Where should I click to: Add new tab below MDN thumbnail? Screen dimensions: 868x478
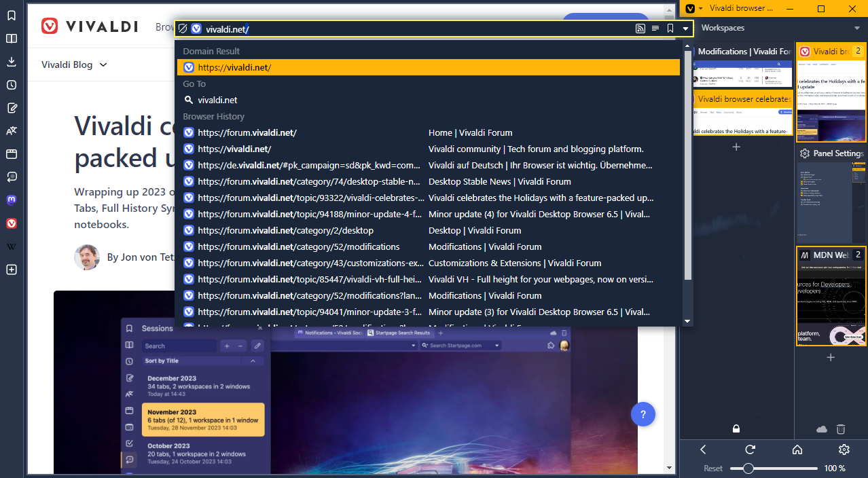831,357
